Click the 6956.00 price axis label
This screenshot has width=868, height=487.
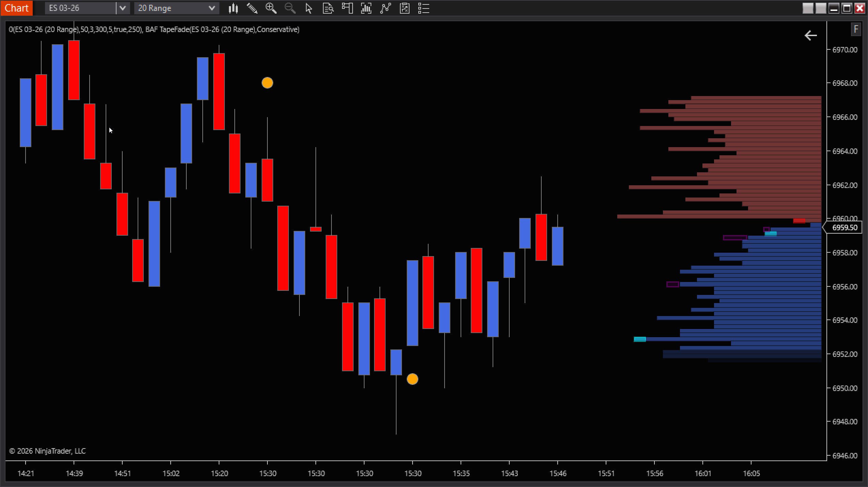click(x=845, y=287)
